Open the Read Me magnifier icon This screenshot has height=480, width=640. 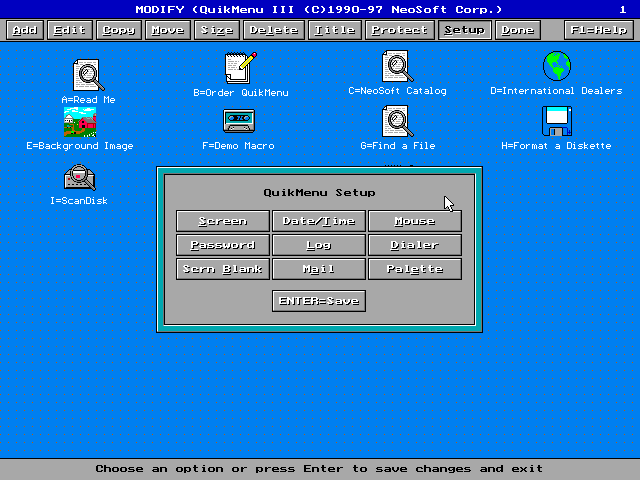[x=88, y=75]
